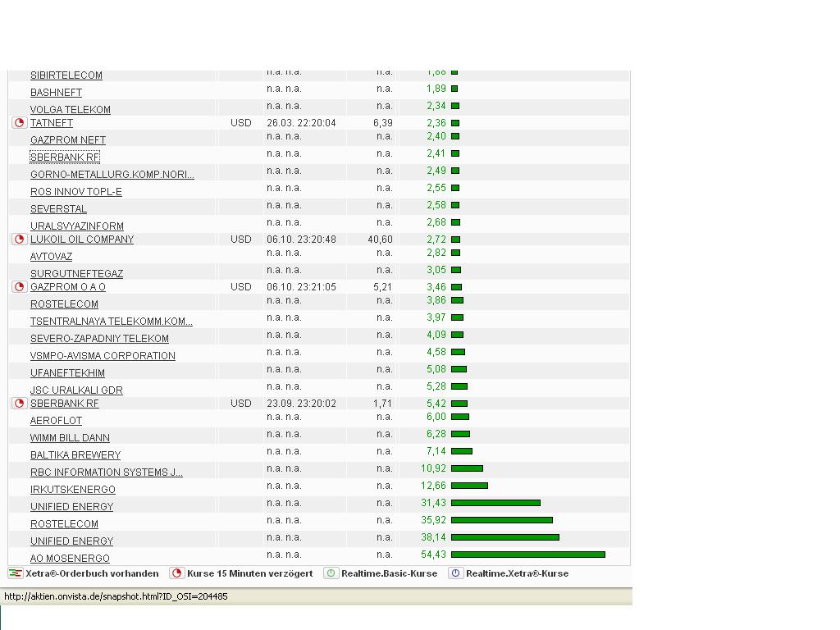Screen dimensions: 840x630
Task: Click the timestamp 06.10. 23:21:05
Action: point(301,286)
